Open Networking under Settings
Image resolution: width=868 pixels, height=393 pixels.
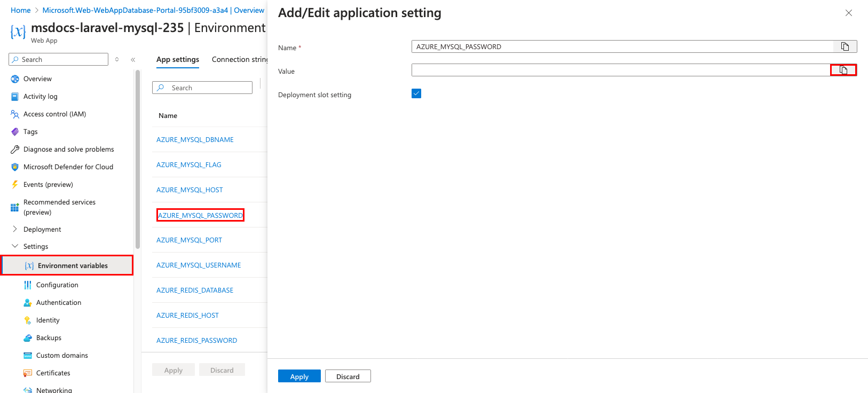[54, 390]
